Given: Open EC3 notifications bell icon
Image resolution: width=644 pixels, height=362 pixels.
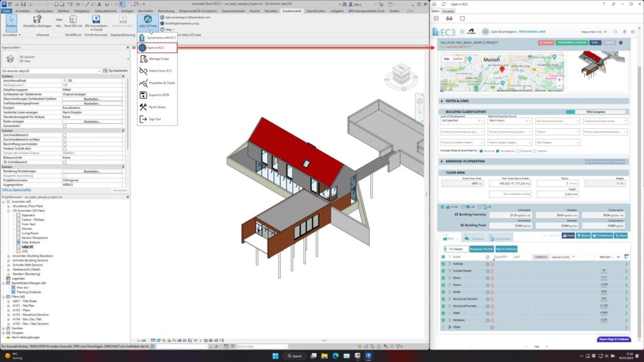Looking at the screenshot, I should (625, 31).
